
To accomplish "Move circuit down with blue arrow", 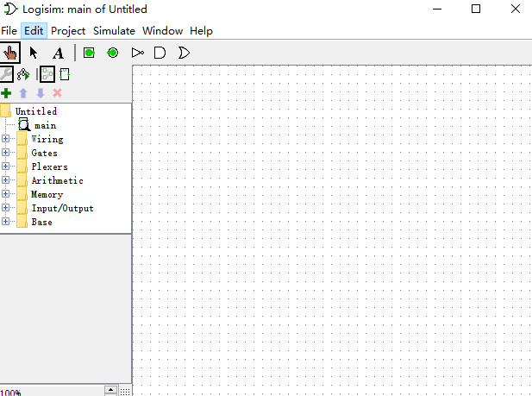I will tap(40, 93).
